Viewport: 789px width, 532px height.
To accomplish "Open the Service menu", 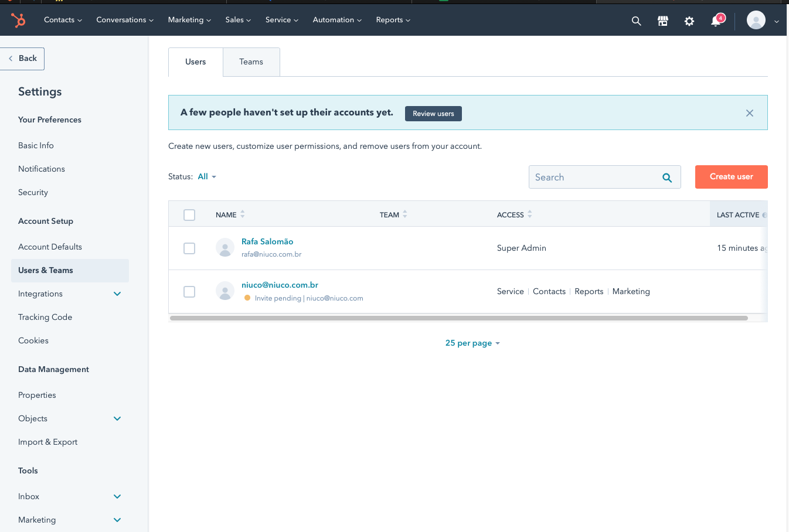I will click(x=282, y=20).
